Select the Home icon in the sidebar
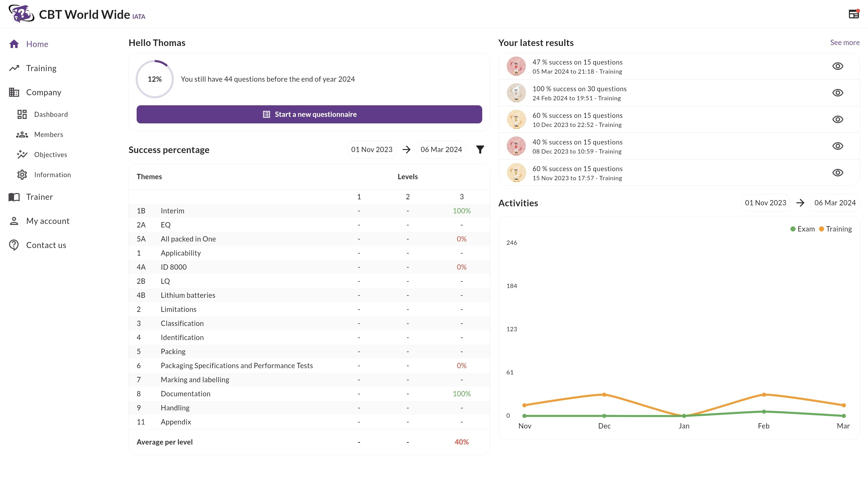The width and height of the screenshot is (868, 482). pyautogui.click(x=14, y=43)
